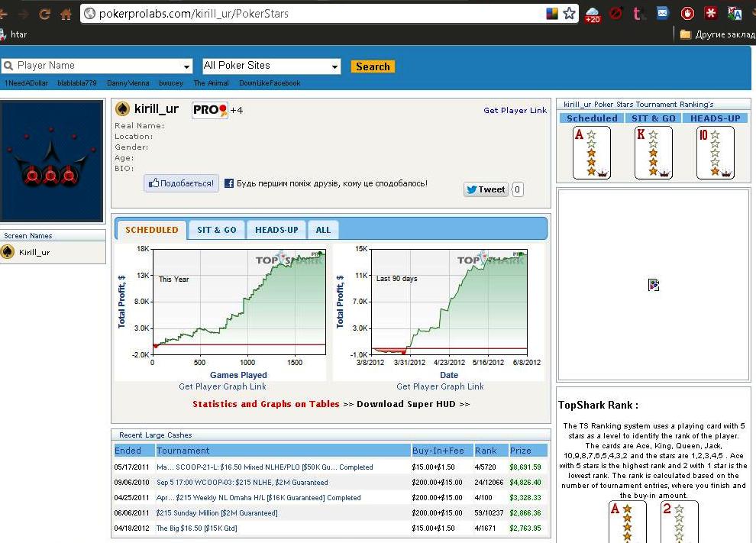Click the 'htar' bookmark in bookmarks bar
The height and width of the screenshot is (543, 756).
coord(14,34)
